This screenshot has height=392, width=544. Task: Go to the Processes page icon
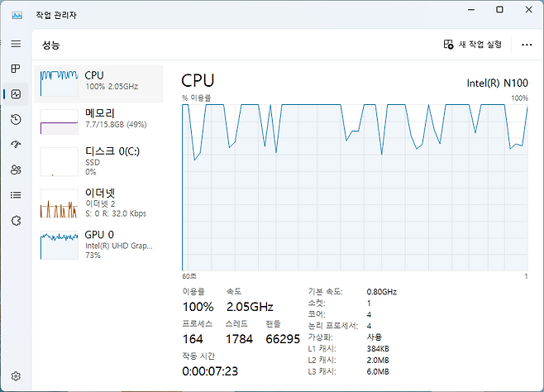pyautogui.click(x=16, y=69)
